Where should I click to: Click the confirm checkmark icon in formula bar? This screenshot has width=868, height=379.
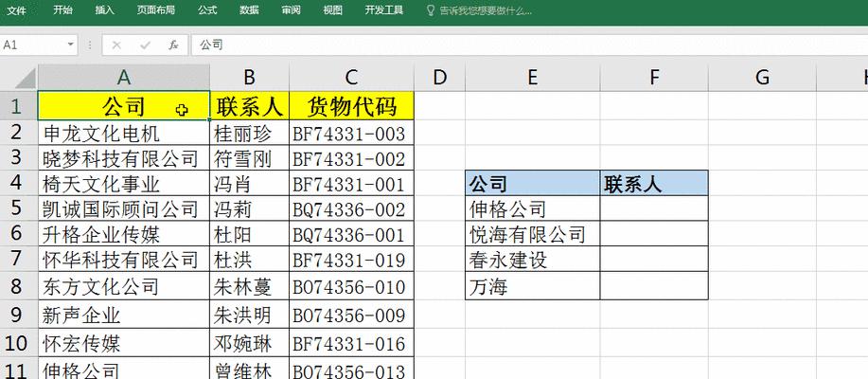145,45
